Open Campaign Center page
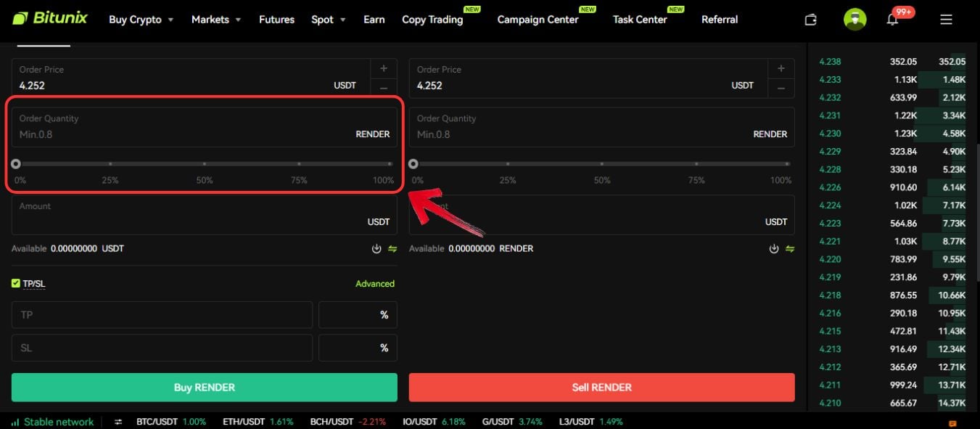Viewport: 980px width, 429px height. pyautogui.click(x=538, y=20)
